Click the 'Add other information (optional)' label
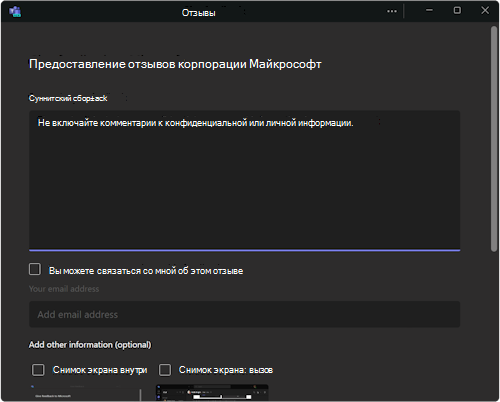This screenshot has width=500, height=402. pos(90,345)
